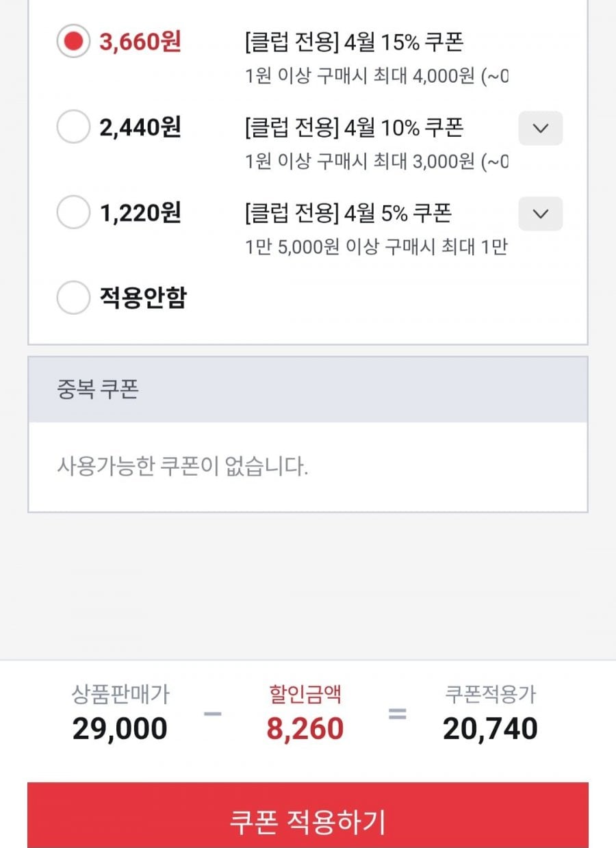The image size is (616, 848).
Task: Pick the 1,220원 discount radio button
Action: coord(73,213)
